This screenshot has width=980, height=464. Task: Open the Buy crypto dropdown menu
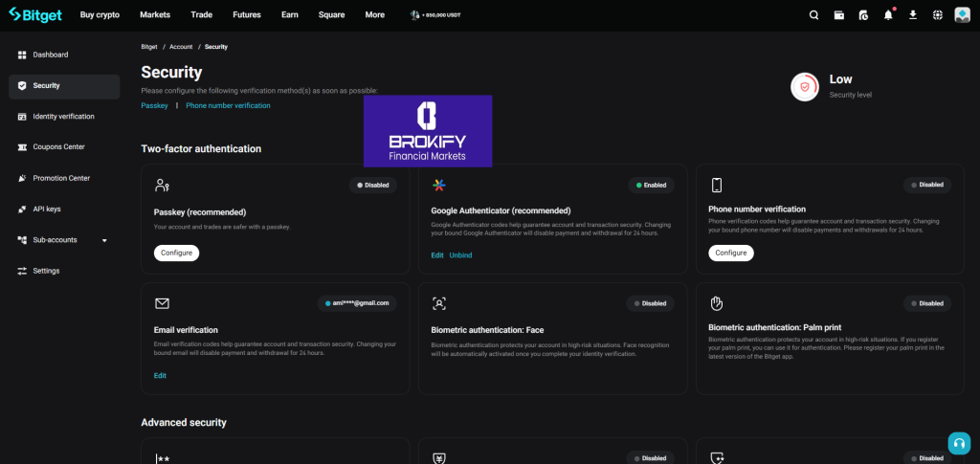click(100, 15)
